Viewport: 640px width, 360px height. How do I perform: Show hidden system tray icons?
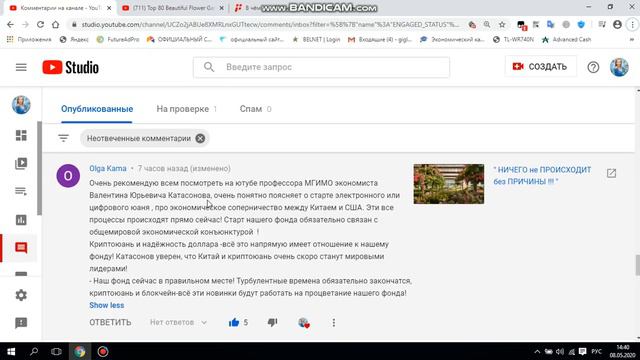537,351
